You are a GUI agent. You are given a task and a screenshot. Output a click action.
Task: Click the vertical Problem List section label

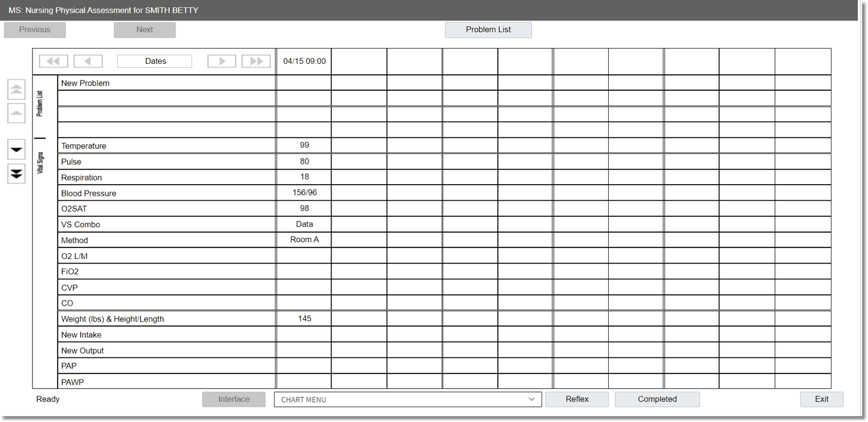[x=40, y=104]
